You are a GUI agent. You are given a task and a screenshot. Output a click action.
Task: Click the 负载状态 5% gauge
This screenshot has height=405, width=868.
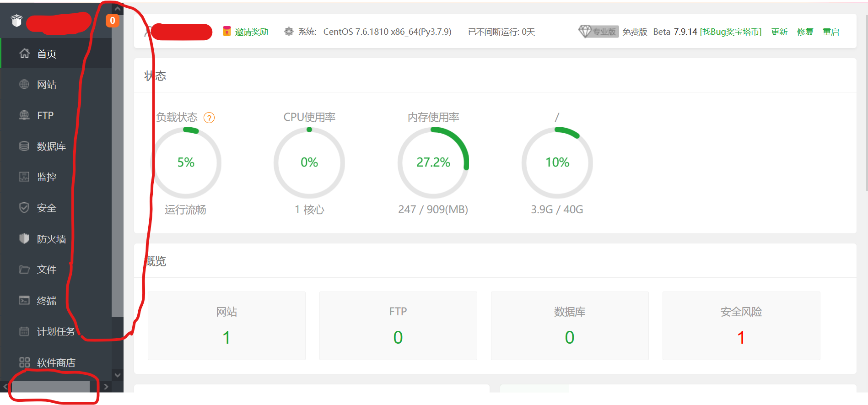(186, 162)
